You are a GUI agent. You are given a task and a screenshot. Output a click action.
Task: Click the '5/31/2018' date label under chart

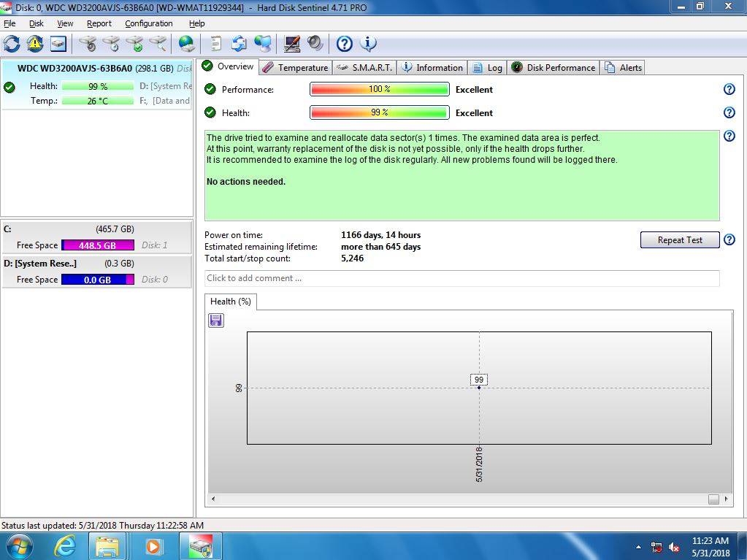[x=479, y=464]
